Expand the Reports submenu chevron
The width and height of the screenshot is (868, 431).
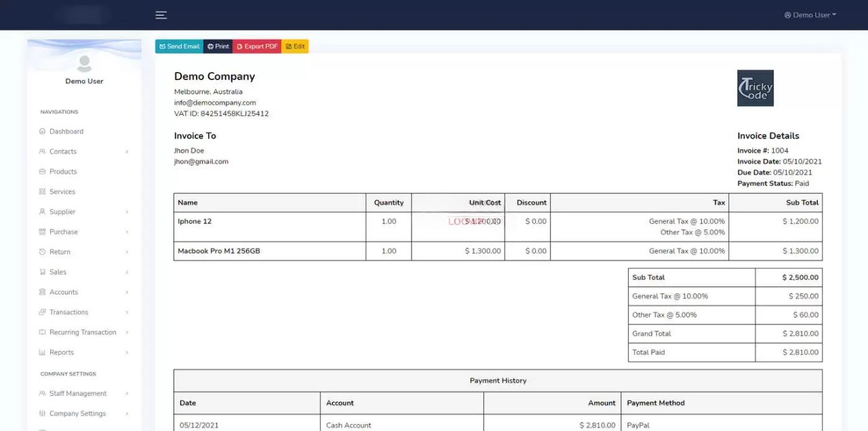pyautogui.click(x=127, y=353)
